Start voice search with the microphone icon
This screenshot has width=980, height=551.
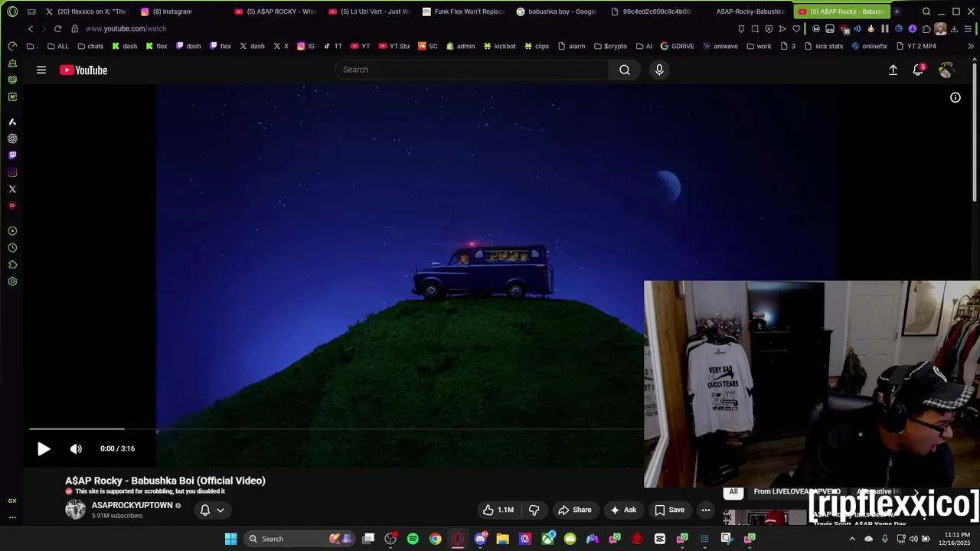click(659, 70)
